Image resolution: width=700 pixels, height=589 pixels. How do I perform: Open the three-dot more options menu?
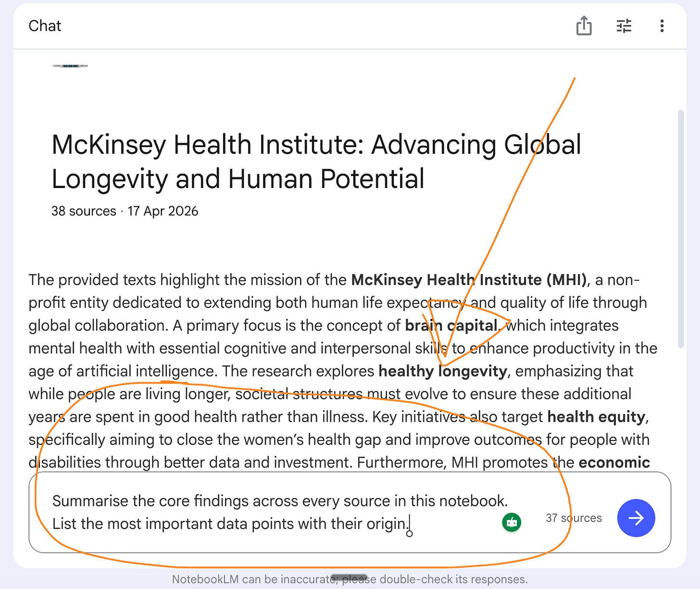tap(662, 26)
